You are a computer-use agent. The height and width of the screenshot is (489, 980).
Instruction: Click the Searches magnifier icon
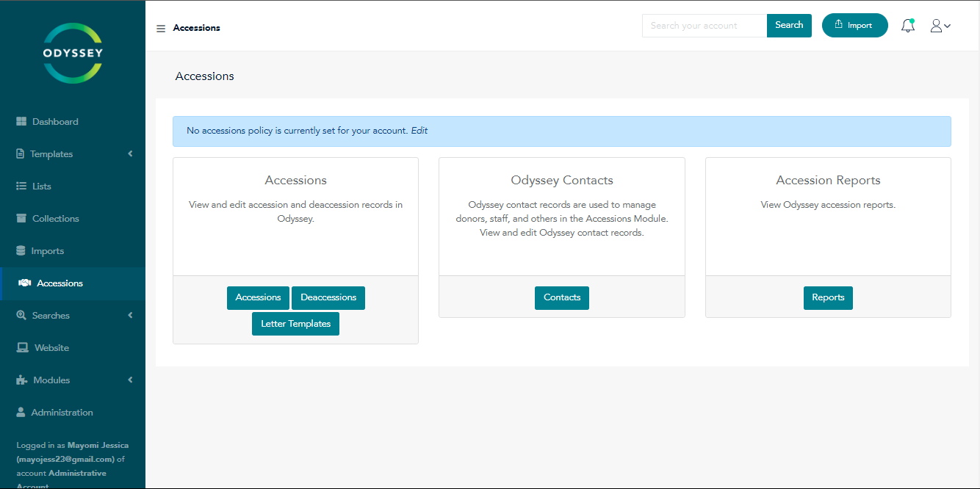[21, 316]
